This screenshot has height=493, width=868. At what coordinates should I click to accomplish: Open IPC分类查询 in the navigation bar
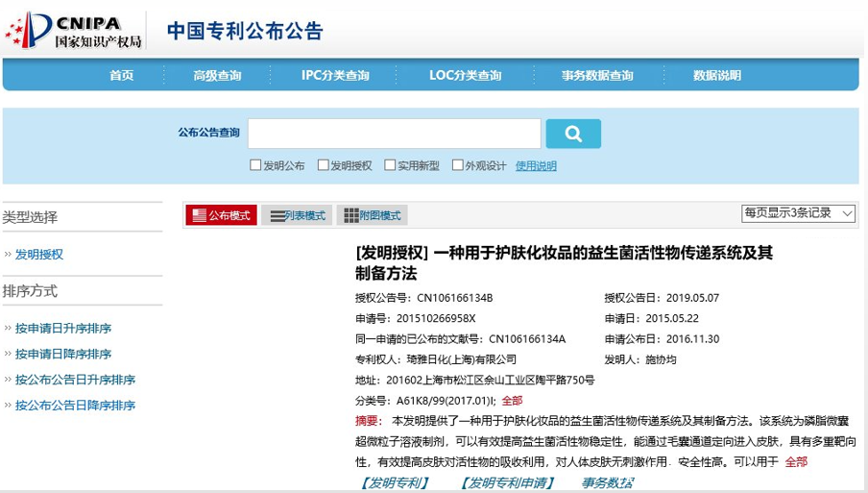(335, 75)
